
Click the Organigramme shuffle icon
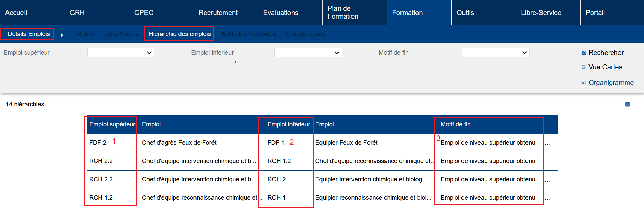[583, 83]
